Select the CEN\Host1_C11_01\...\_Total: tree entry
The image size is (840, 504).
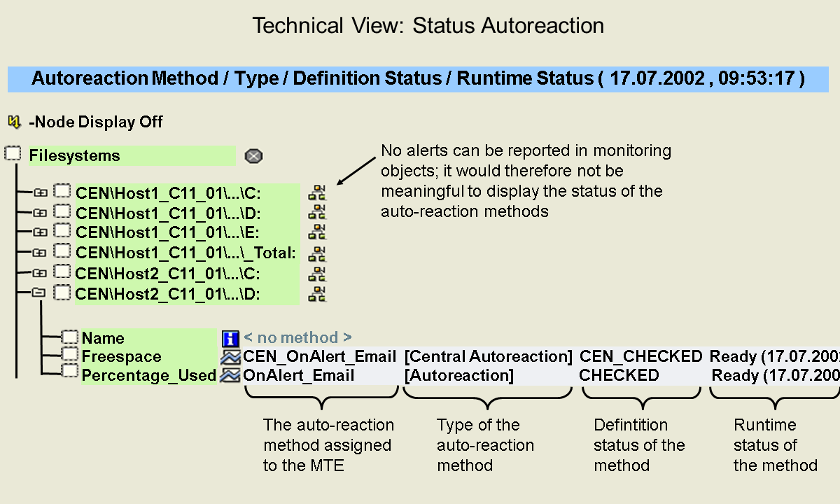pyautogui.click(x=186, y=253)
